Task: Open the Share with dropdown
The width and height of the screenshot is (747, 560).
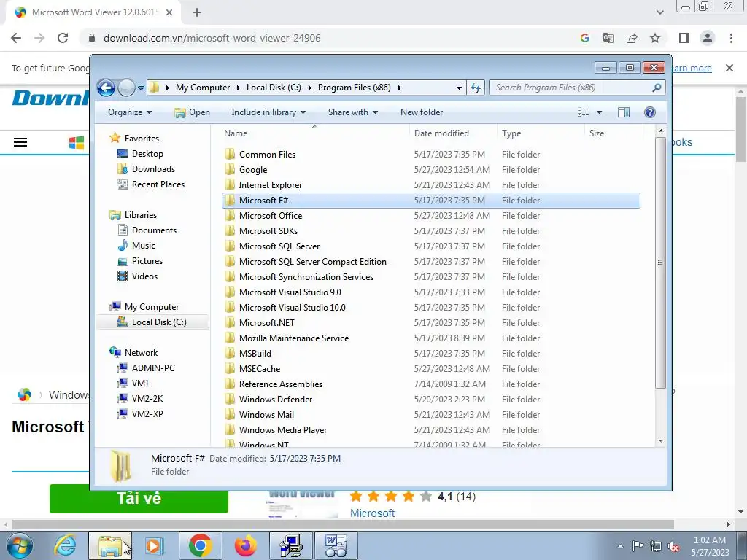Action: tap(352, 112)
